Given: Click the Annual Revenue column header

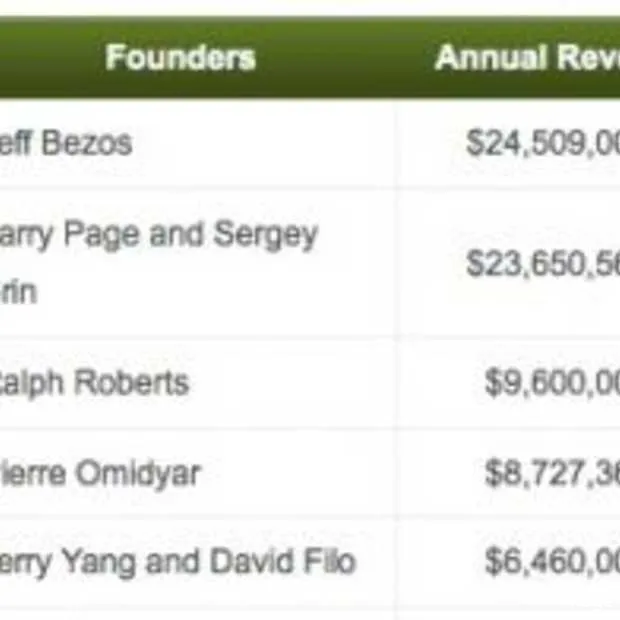Looking at the screenshot, I should point(527,58).
